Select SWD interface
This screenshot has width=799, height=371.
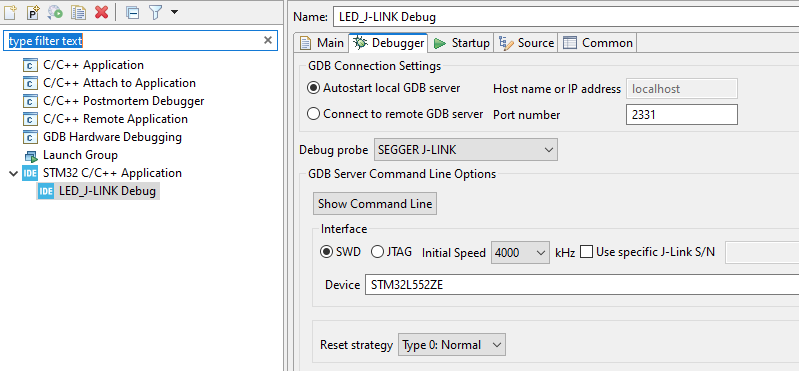coord(340,252)
